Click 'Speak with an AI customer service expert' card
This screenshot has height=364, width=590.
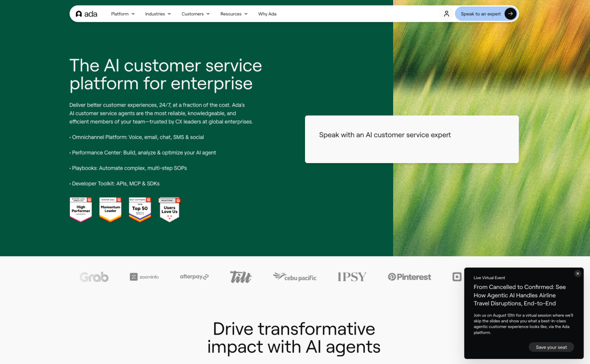click(x=412, y=139)
